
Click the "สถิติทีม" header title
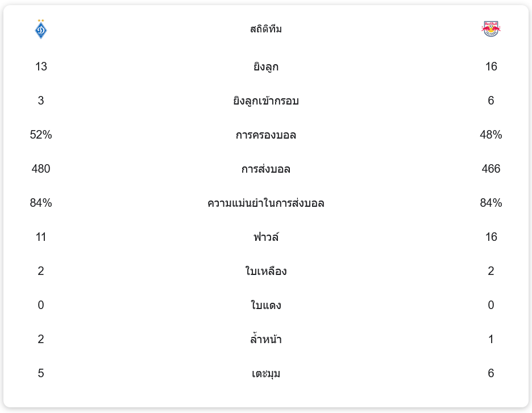point(266,29)
